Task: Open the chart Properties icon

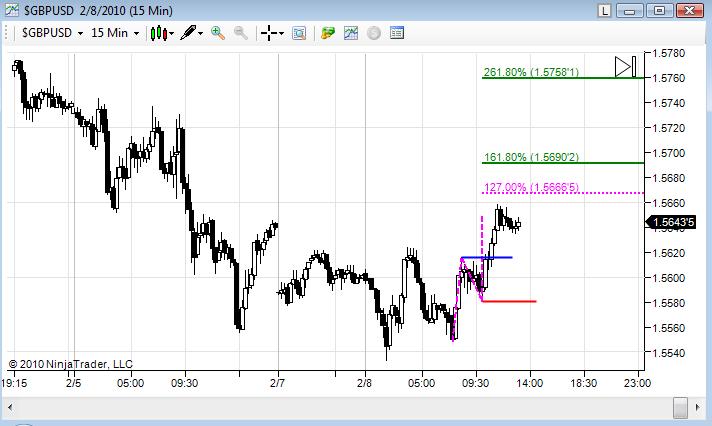Action: (397, 33)
